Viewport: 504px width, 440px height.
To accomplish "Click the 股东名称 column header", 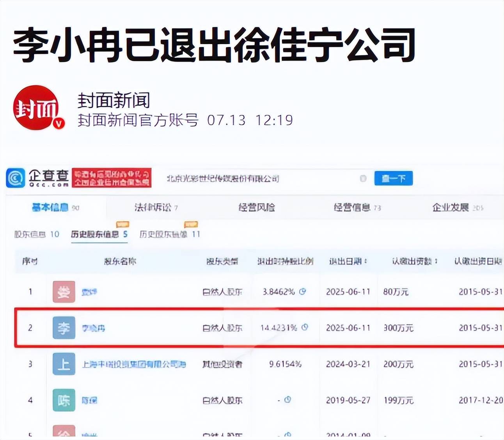I will click(x=120, y=261).
